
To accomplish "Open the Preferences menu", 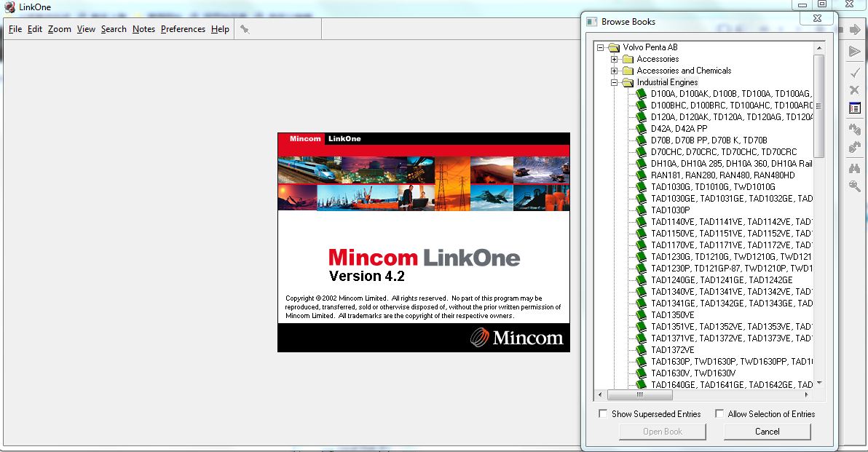I will (x=183, y=29).
